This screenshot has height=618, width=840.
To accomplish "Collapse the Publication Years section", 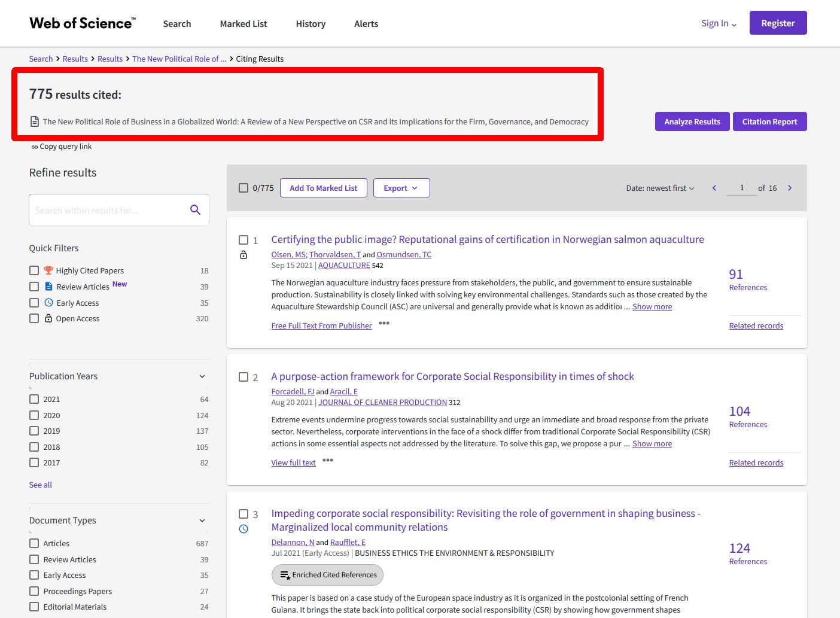I will point(202,376).
